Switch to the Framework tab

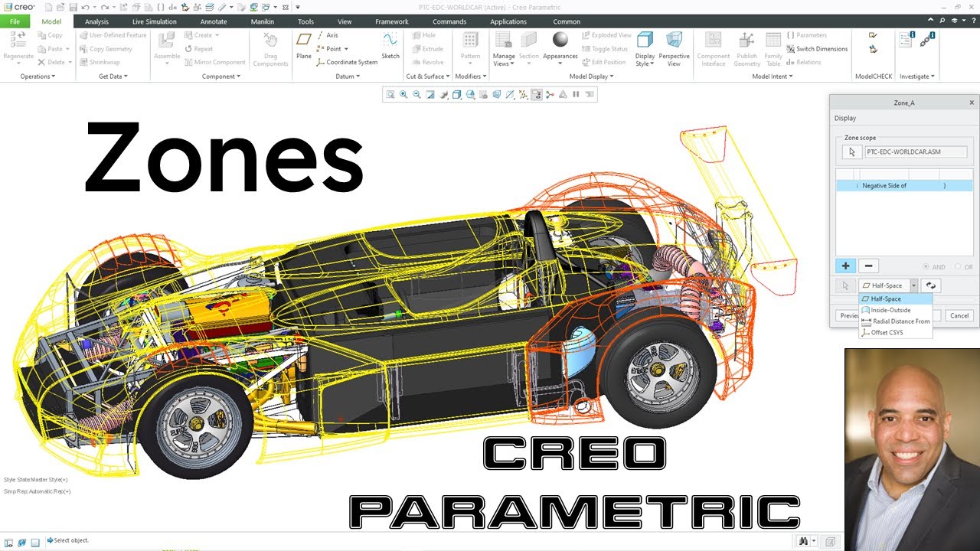coord(392,21)
